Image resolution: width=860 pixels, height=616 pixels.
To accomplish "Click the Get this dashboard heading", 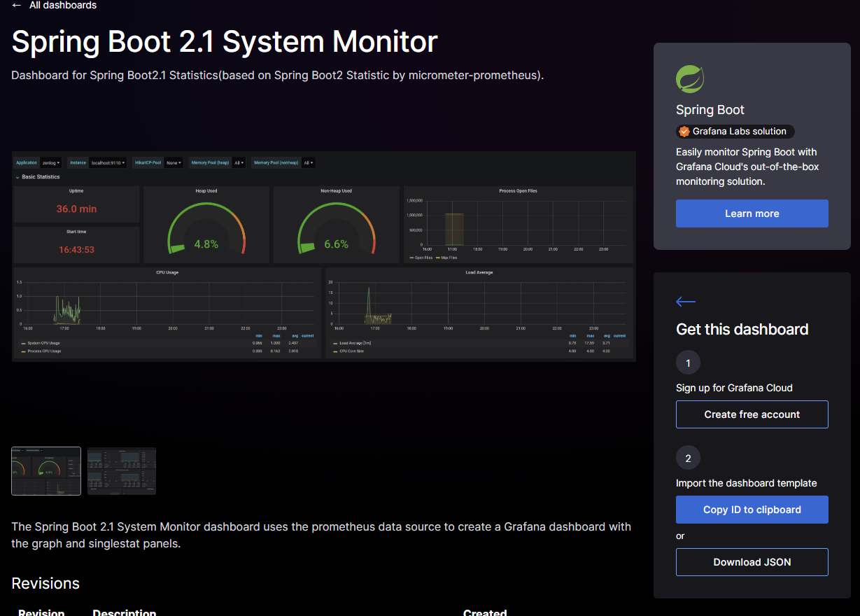I will pos(742,329).
